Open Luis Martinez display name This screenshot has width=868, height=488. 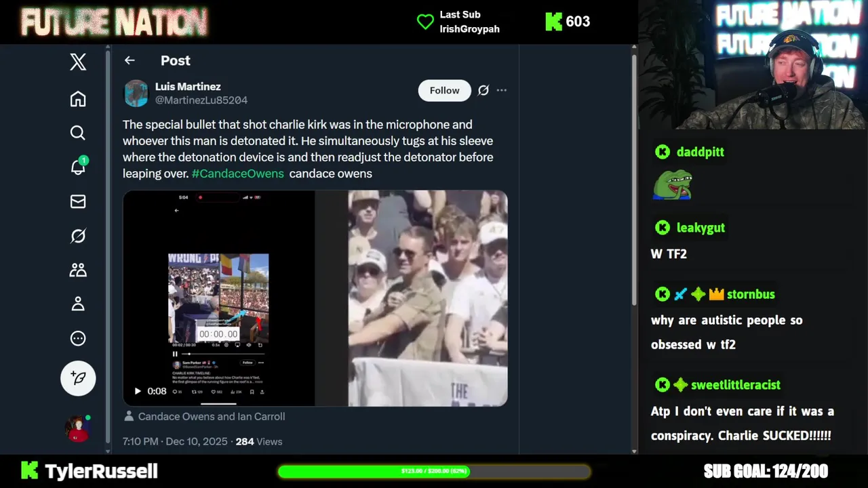pos(188,87)
